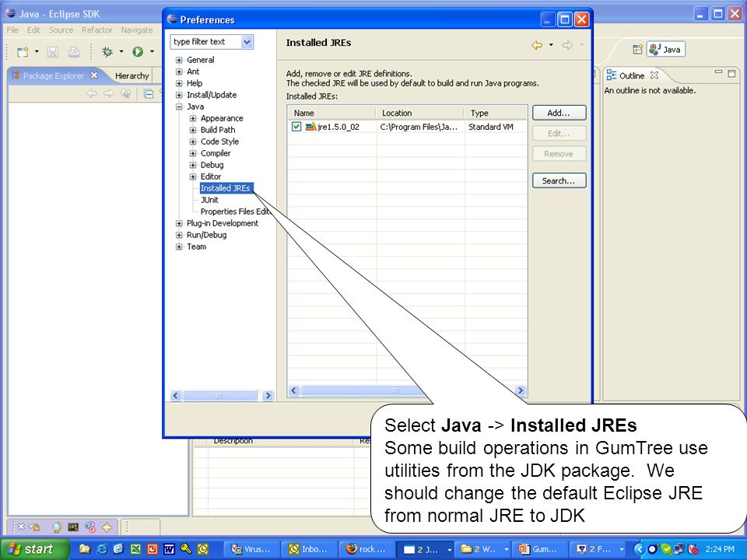This screenshot has width=747, height=560.
Task: Open the Debug dropdown arrow next to bug icon
Action: [121, 51]
